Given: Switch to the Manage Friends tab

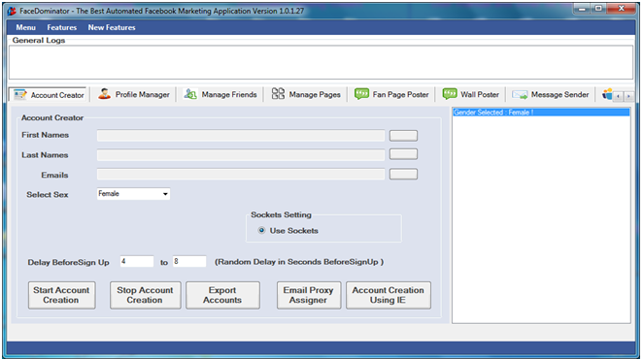Looking at the screenshot, I should [x=220, y=94].
